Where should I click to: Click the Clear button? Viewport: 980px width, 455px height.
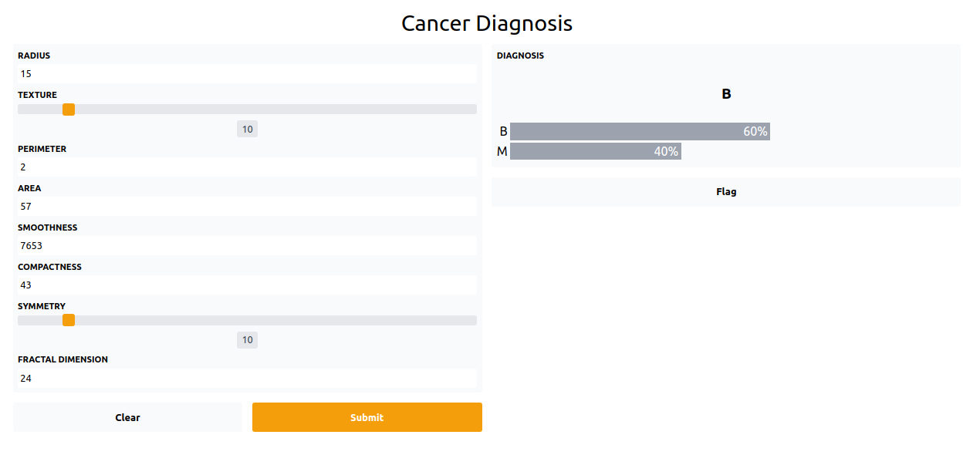[127, 417]
